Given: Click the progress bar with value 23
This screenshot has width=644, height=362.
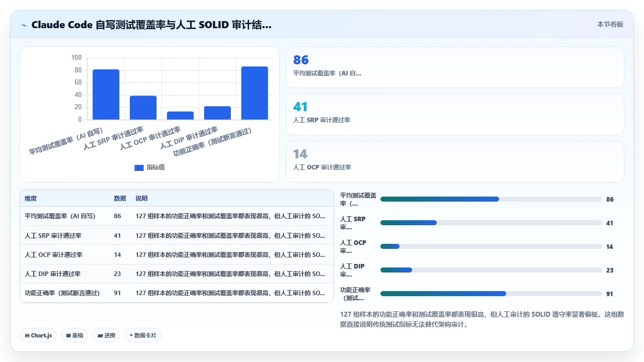Looking at the screenshot, I should 491,270.
